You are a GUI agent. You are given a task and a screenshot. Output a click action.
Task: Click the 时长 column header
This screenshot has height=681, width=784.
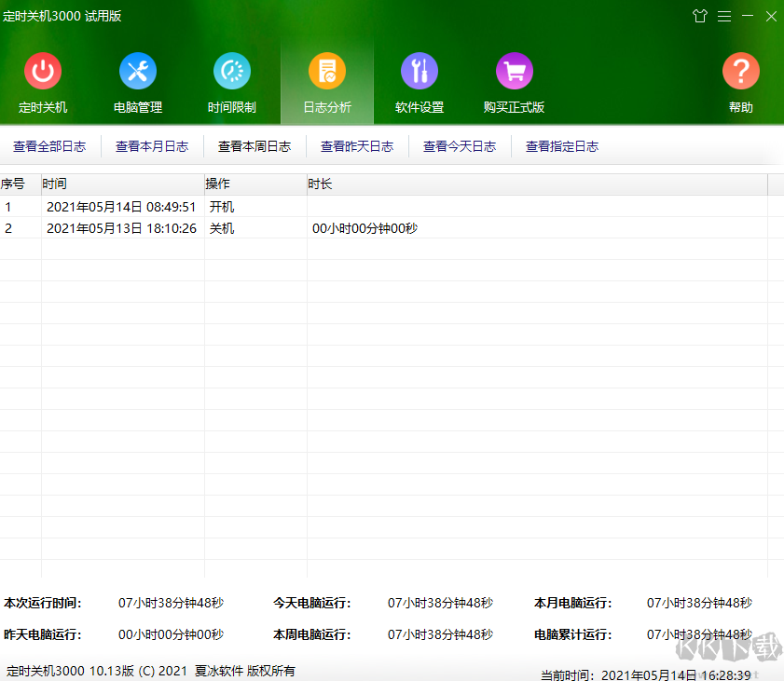click(x=536, y=184)
